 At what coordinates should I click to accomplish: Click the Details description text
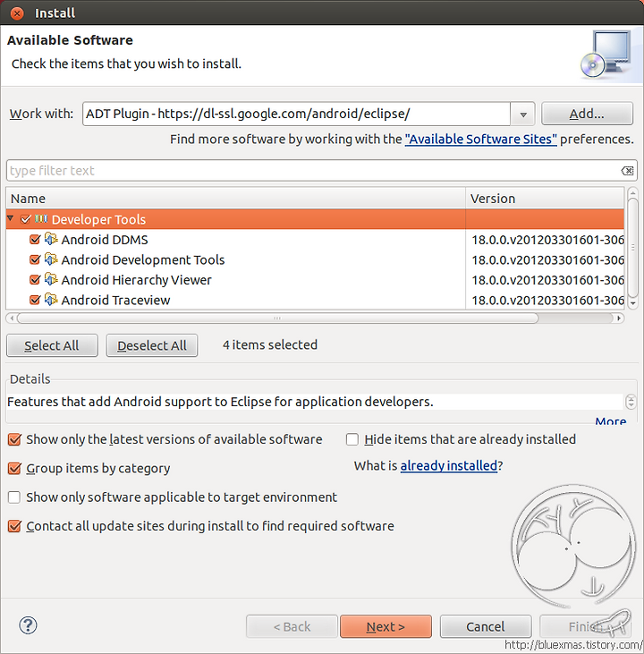(x=220, y=402)
